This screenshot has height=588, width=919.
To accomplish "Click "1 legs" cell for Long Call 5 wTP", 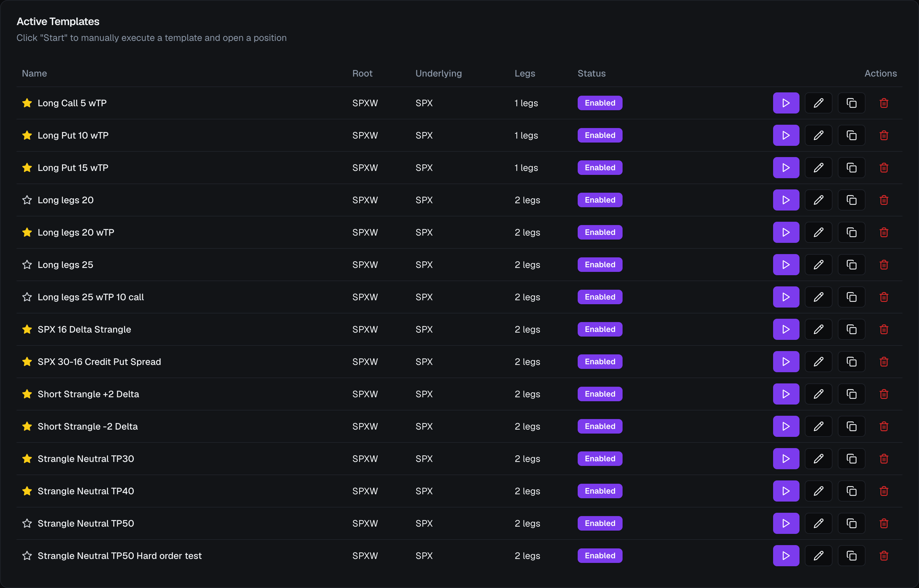I will (x=526, y=103).
